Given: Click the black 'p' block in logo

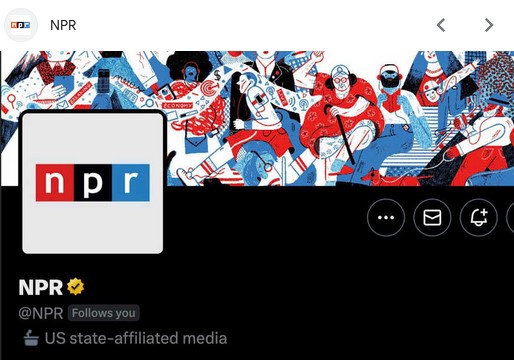Looking at the screenshot, I should [x=93, y=183].
